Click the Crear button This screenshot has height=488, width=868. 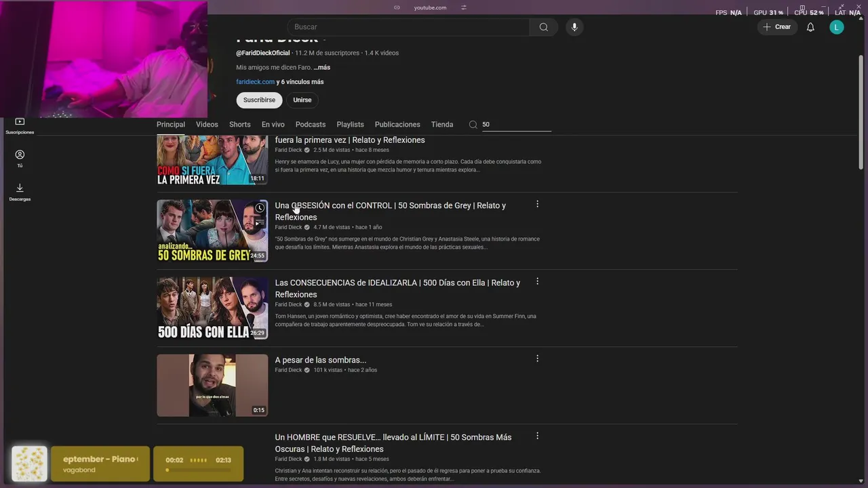click(777, 27)
